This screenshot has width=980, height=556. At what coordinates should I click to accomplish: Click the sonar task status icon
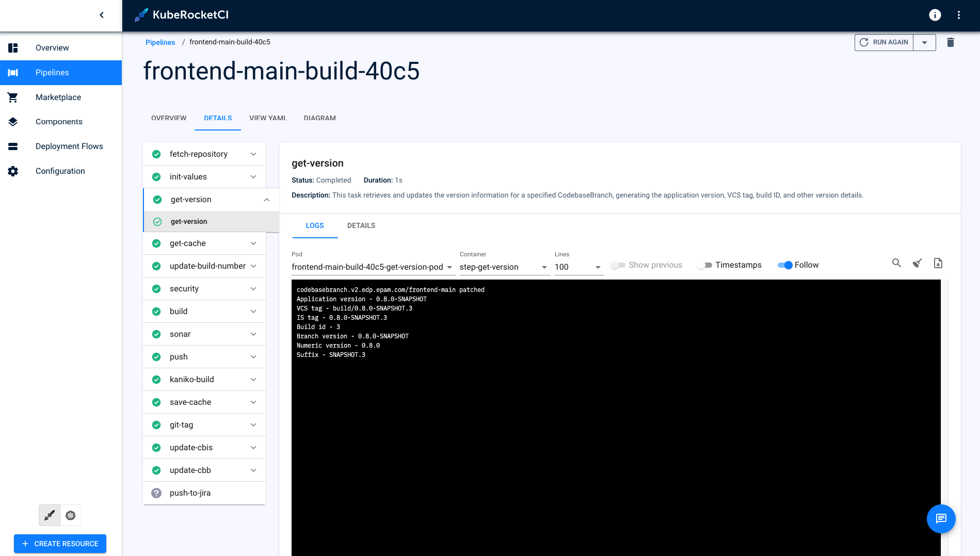156,334
